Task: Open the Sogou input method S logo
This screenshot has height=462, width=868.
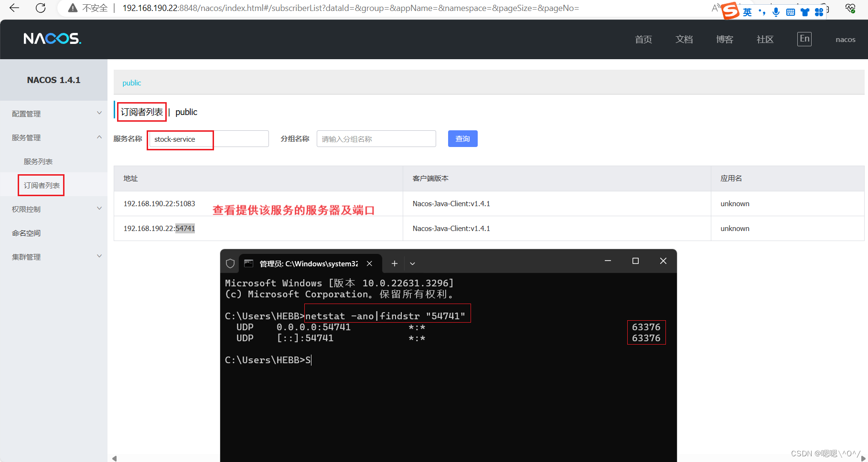Action: point(730,10)
